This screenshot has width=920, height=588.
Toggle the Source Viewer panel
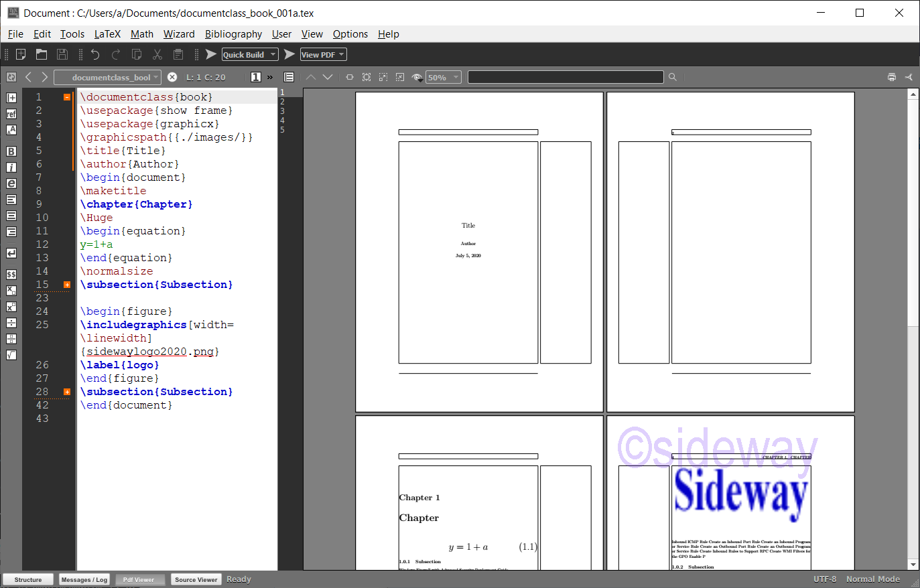pyautogui.click(x=196, y=579)
